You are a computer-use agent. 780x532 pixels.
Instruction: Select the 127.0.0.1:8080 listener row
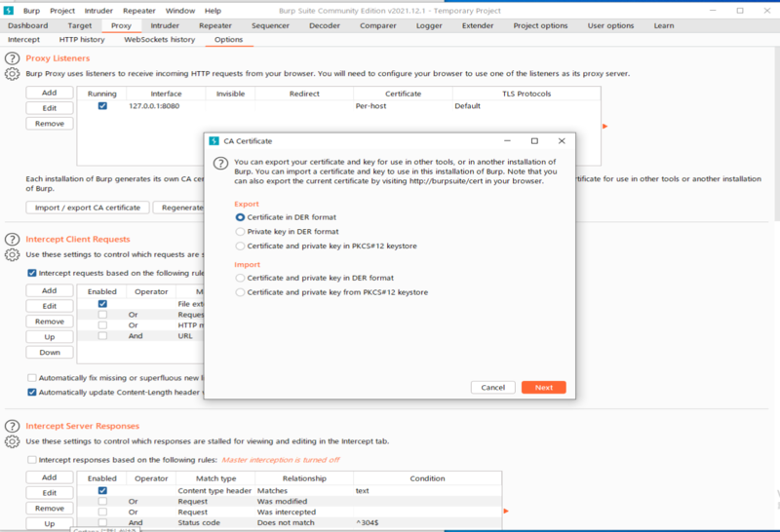(338, 106)
